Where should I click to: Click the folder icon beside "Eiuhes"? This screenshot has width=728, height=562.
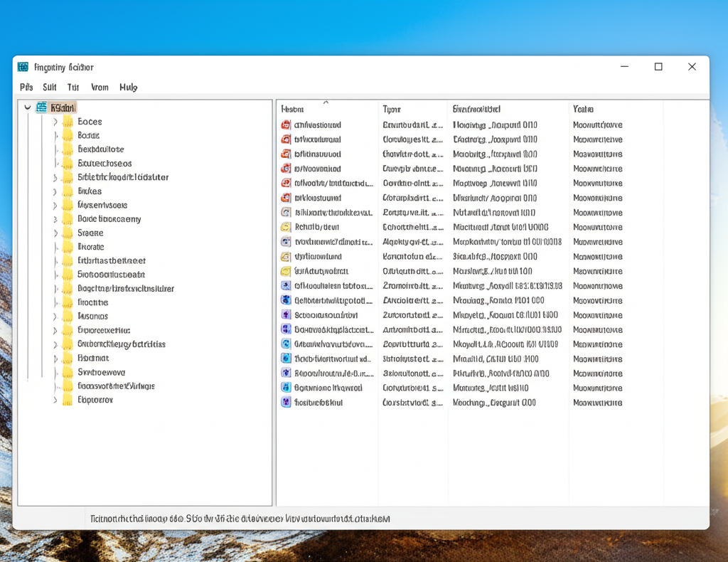click(68, 191)
